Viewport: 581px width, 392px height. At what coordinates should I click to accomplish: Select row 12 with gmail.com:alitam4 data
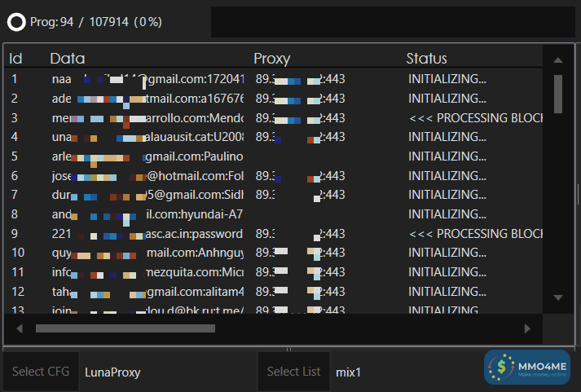(273, 292)
